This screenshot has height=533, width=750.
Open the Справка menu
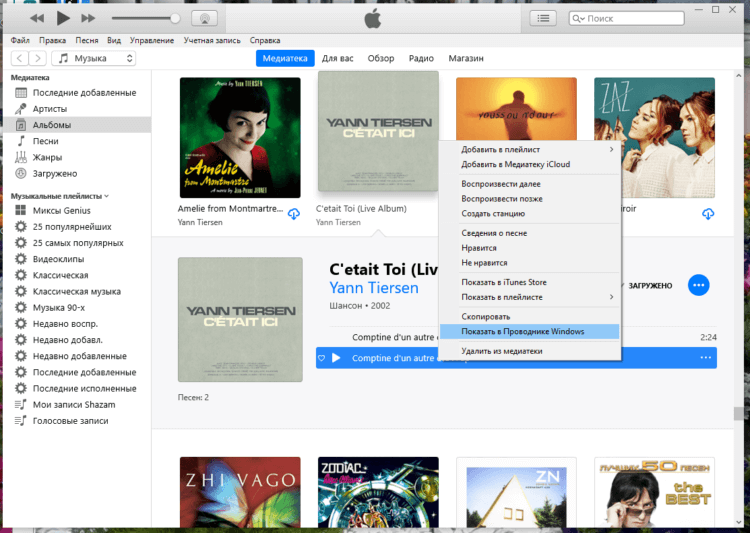[x=265, y=41]
